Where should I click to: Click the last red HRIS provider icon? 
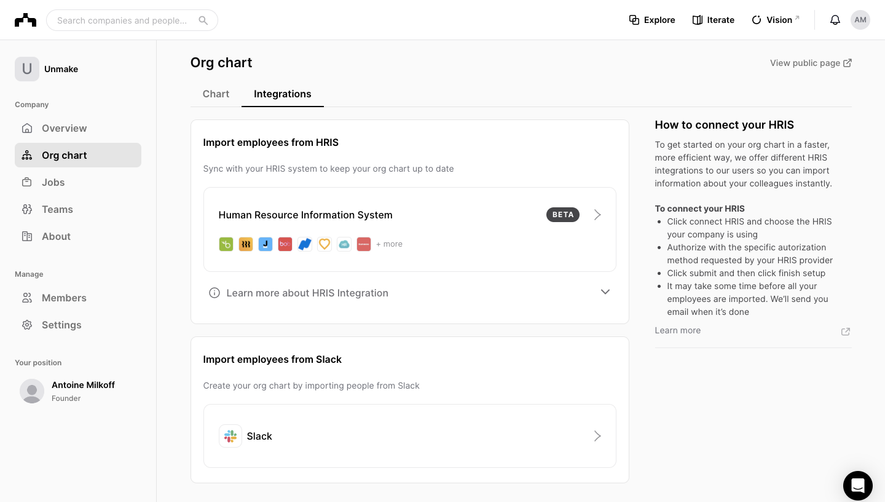[364, 244]
